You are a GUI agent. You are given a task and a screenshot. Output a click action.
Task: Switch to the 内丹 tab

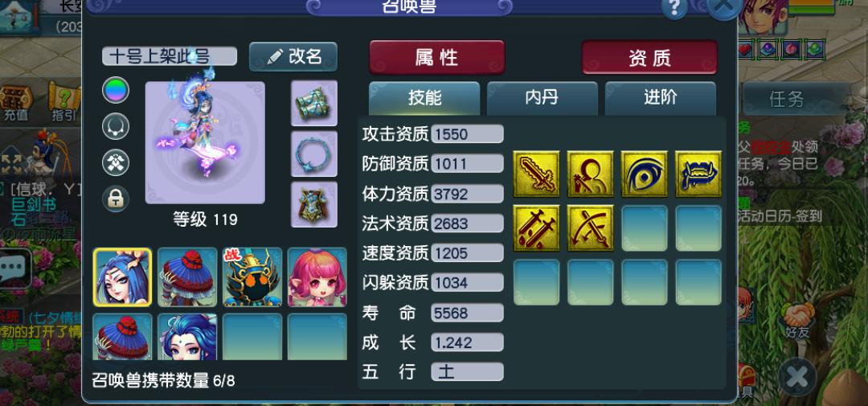pos(542,98)
